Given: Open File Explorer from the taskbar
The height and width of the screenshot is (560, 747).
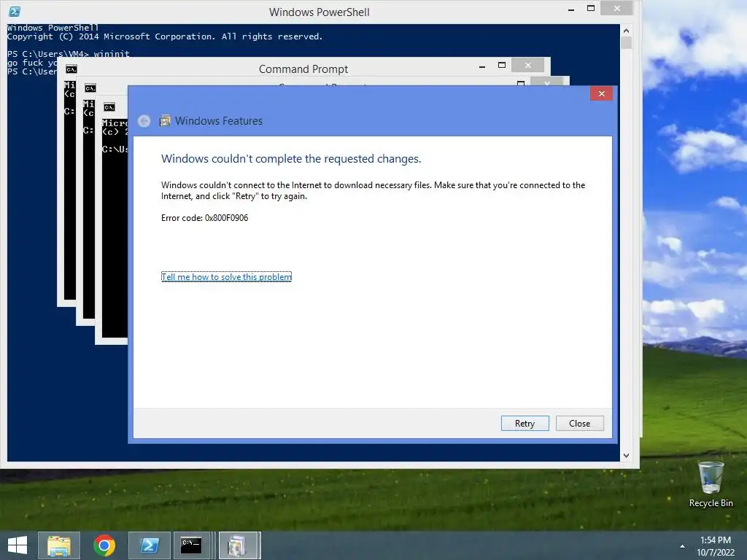Looking at the screenshot, I should pyautogui.click(x=58, y=545).
